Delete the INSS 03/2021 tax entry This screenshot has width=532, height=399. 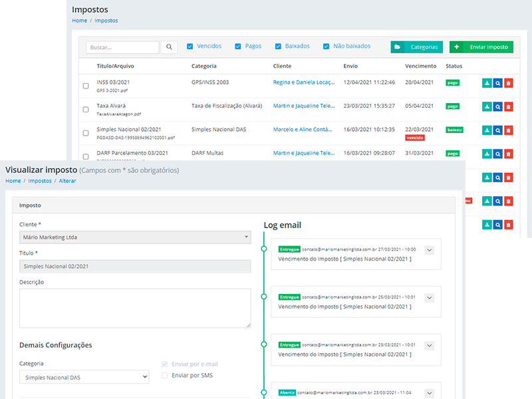(x=509, y=83)
